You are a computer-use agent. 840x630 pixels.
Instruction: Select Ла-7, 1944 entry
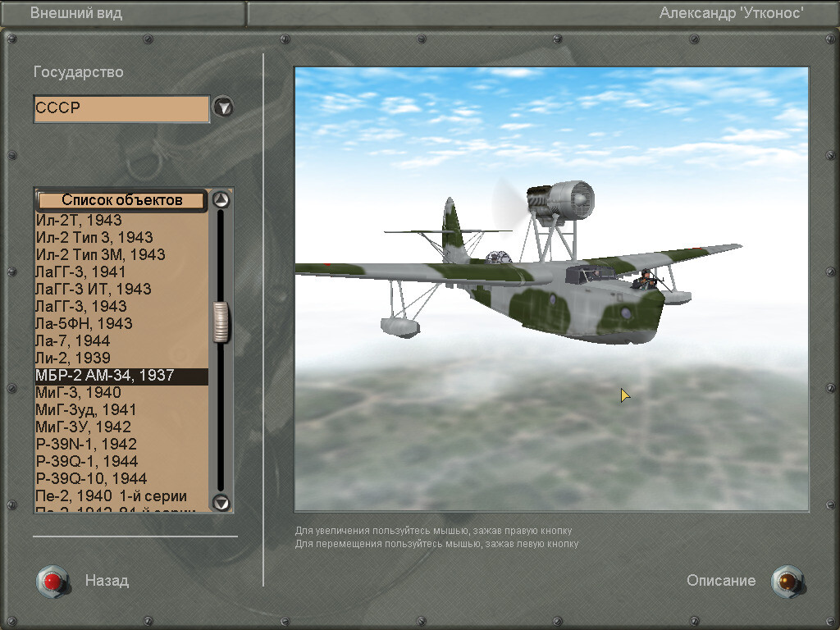click(121, 340)
